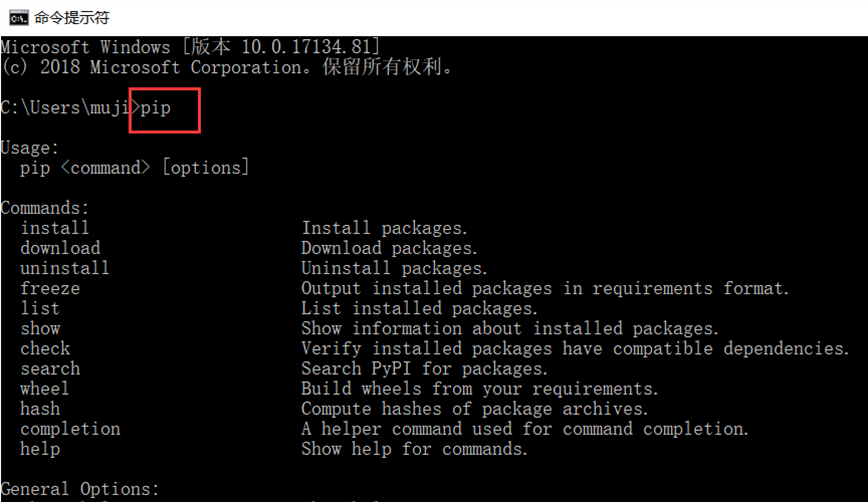868x502 pixels.
Task: Click the hash command name
Action: click(40, 408)
